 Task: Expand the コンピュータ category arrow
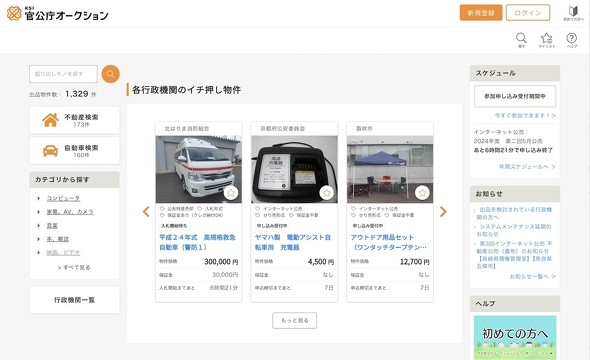(39, 198)
